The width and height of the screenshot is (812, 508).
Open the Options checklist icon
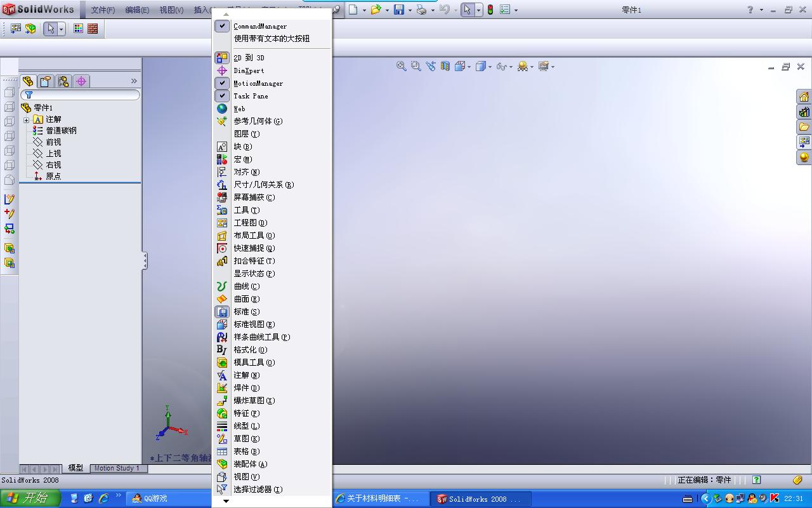point(505,10)
